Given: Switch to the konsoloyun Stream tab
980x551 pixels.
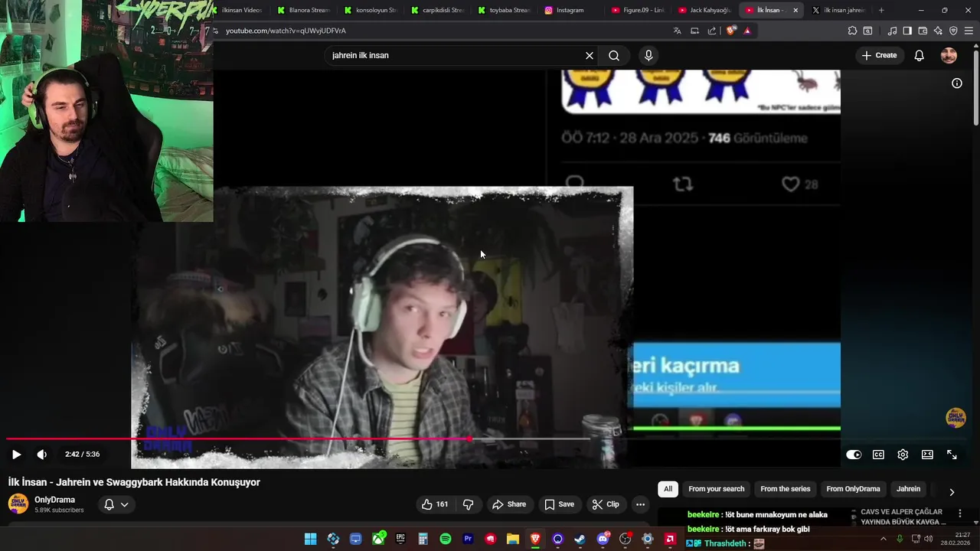Looking at the screenshot, I should click(x=370, y=10).
